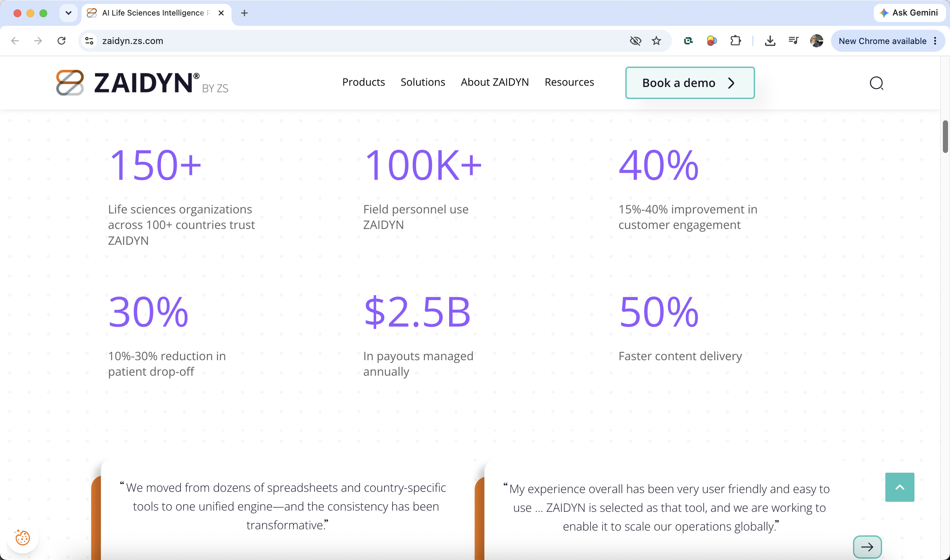The width and height of the screenshot is (950, 560).
Task: Bookmark this page with the star
Action: 656,41
